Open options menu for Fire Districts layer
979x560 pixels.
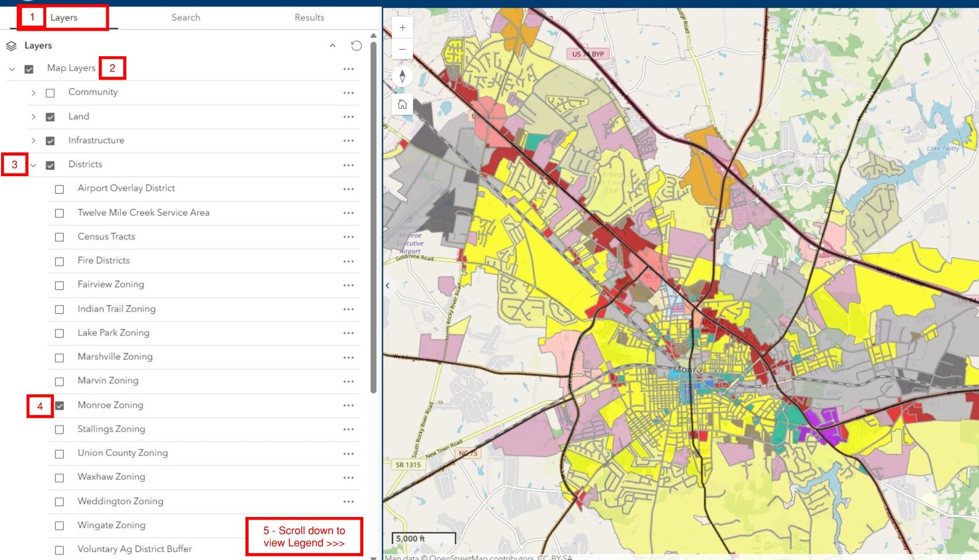point(349,261)
